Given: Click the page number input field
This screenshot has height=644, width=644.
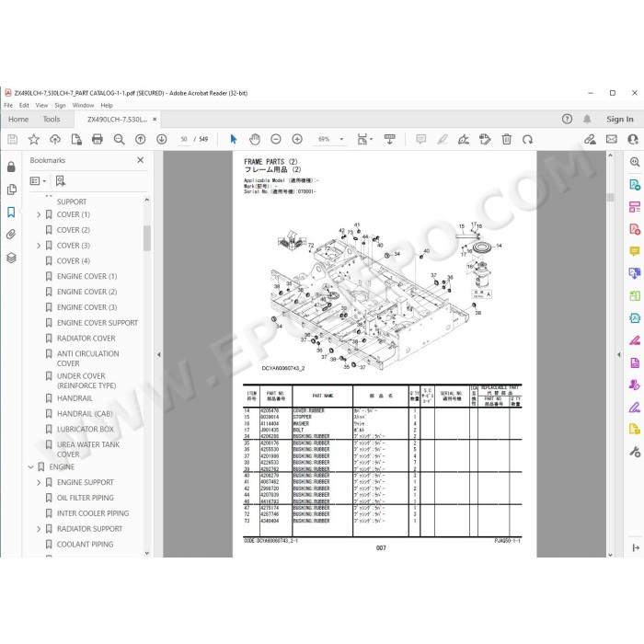Looking at the screenshot, I should click(x=184, y=139).
